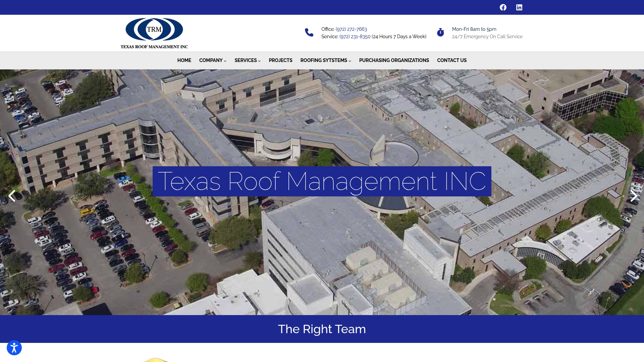Open the Contact Us page
The image size is (644, 362).
coord(451,60)
